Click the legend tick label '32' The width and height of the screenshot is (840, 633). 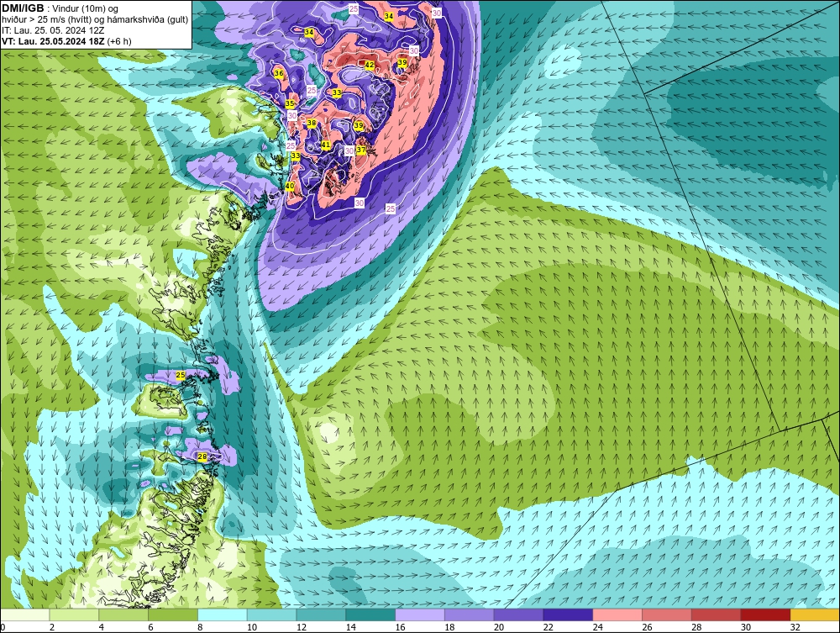click(x=795, y=627)
